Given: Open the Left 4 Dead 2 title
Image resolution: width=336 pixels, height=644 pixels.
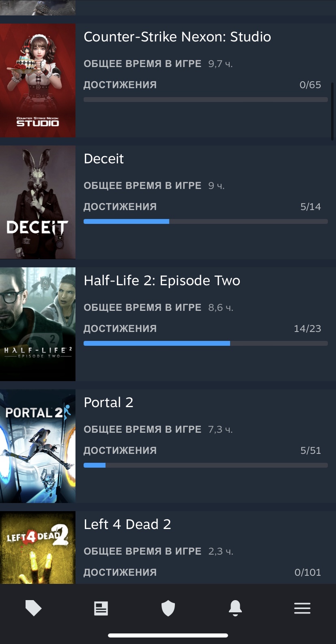Looking at the screenshot, I should 127,525.
